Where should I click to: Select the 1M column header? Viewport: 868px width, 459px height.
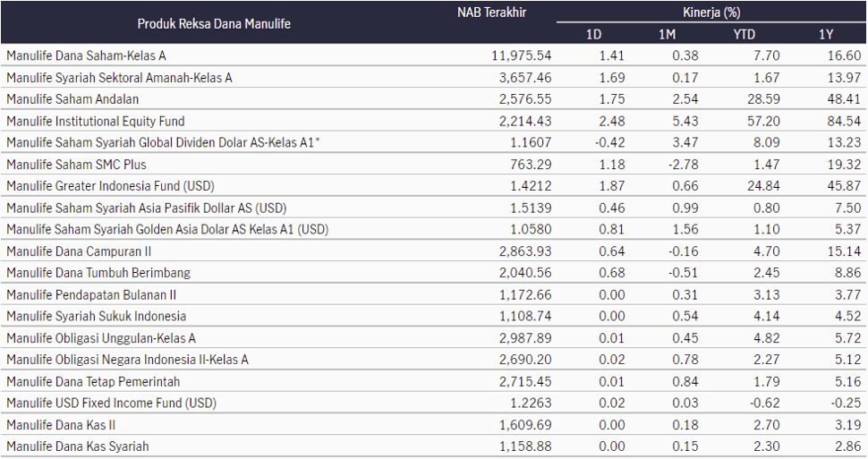667,34
